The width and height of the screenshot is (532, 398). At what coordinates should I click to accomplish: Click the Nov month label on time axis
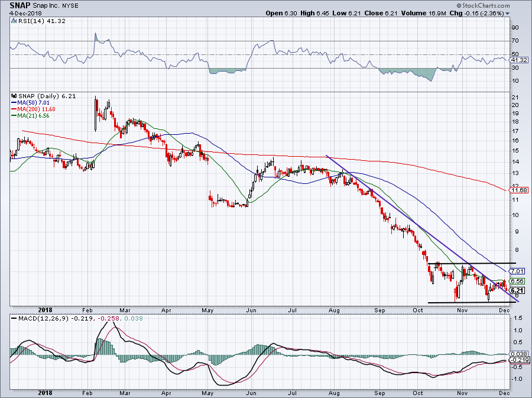tap(463, 309)
